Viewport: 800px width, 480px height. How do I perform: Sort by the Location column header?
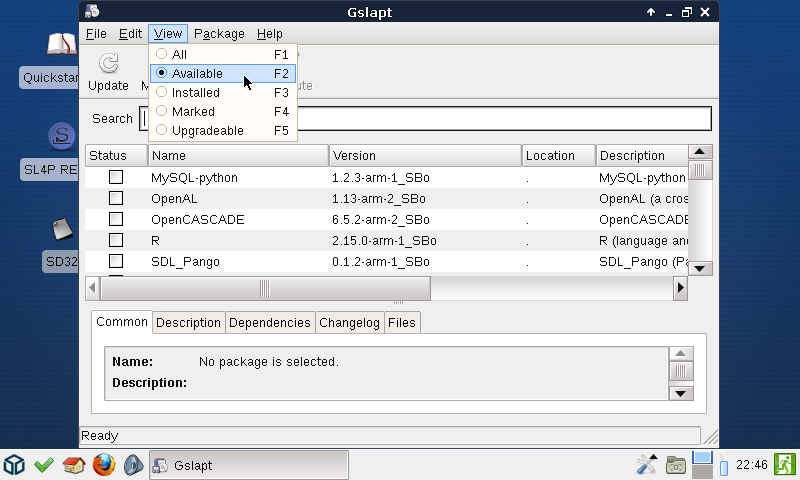click(559, 156)
